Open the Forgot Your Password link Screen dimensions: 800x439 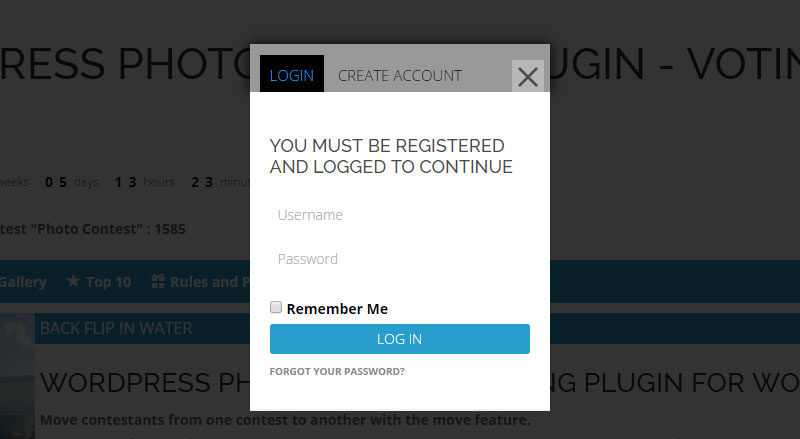[337, 371]
